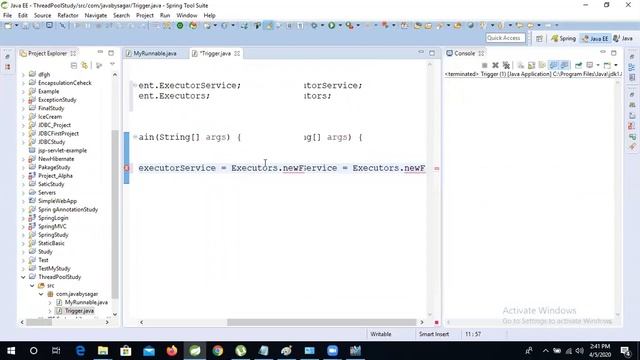Switch to the Spring perspective

[x=563, y=38]
